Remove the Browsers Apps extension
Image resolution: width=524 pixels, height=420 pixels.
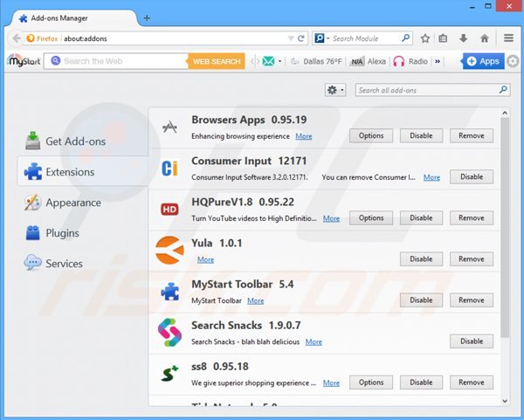pos(472,135)
